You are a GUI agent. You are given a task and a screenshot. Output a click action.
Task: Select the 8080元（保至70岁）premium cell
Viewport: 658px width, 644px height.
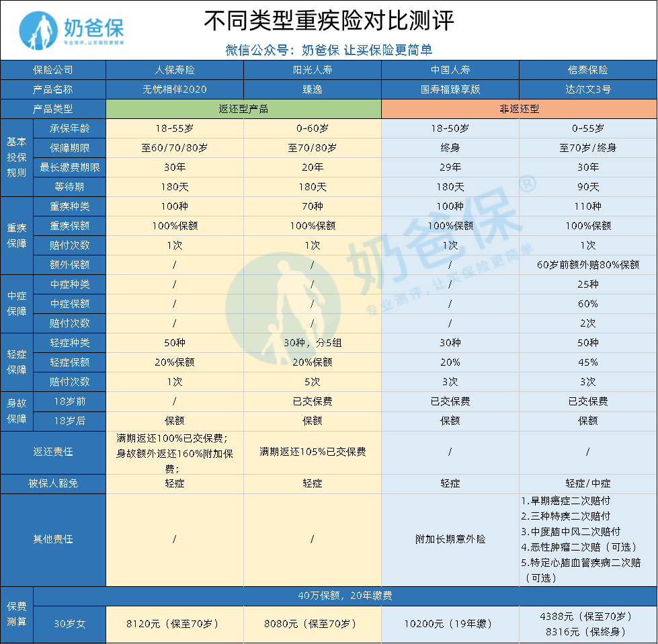click(x=313, y=625)
